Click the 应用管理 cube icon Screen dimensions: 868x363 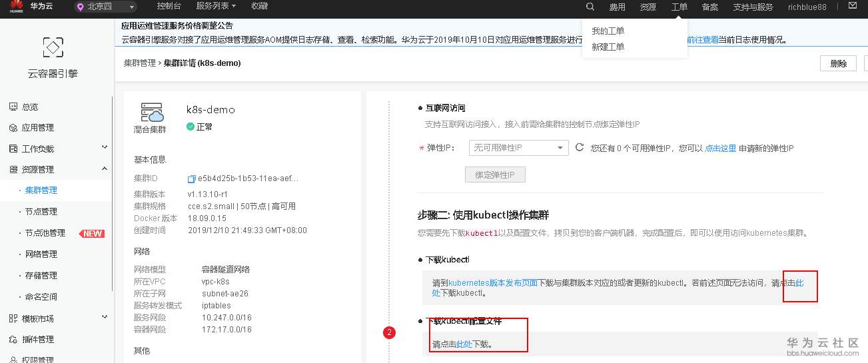point(13,128)
